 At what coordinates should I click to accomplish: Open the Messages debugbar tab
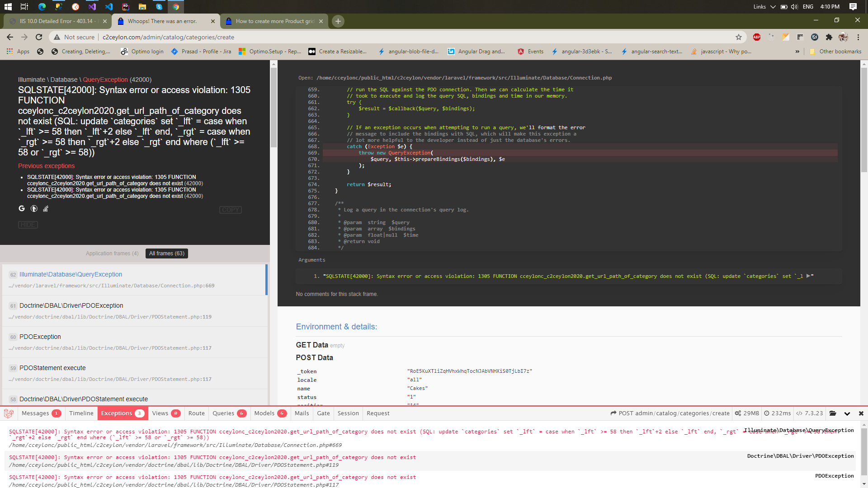41,413
